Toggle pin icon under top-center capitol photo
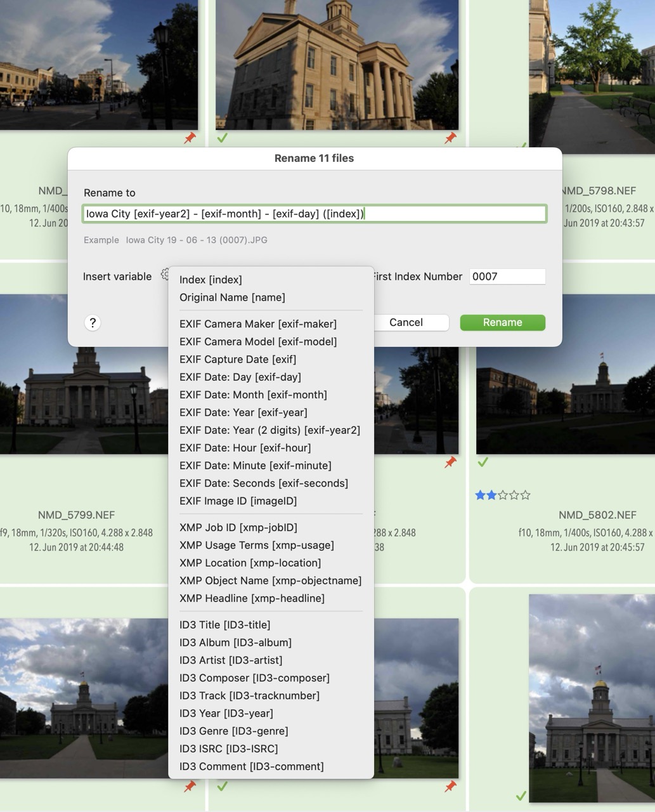Screen dimensions: 655x812 (450, 138)
